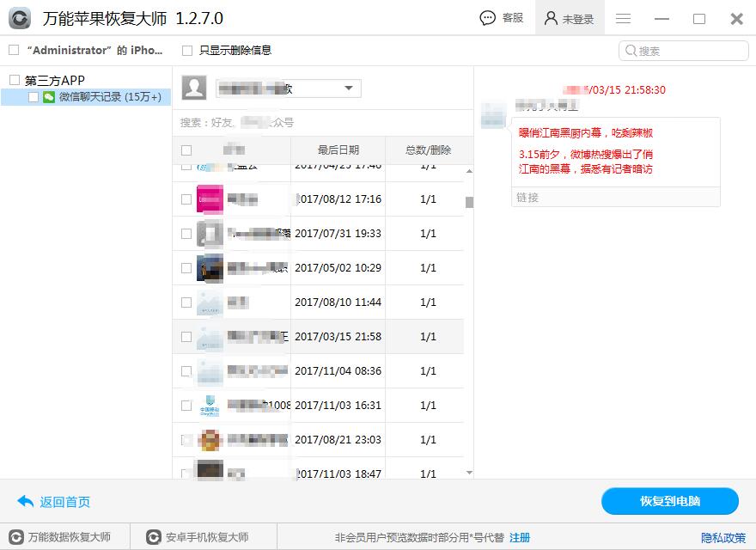Viewport: 756px width, 550px height.
Task: Click the 3.15前夕 message summary text
Action: point(586,162)
